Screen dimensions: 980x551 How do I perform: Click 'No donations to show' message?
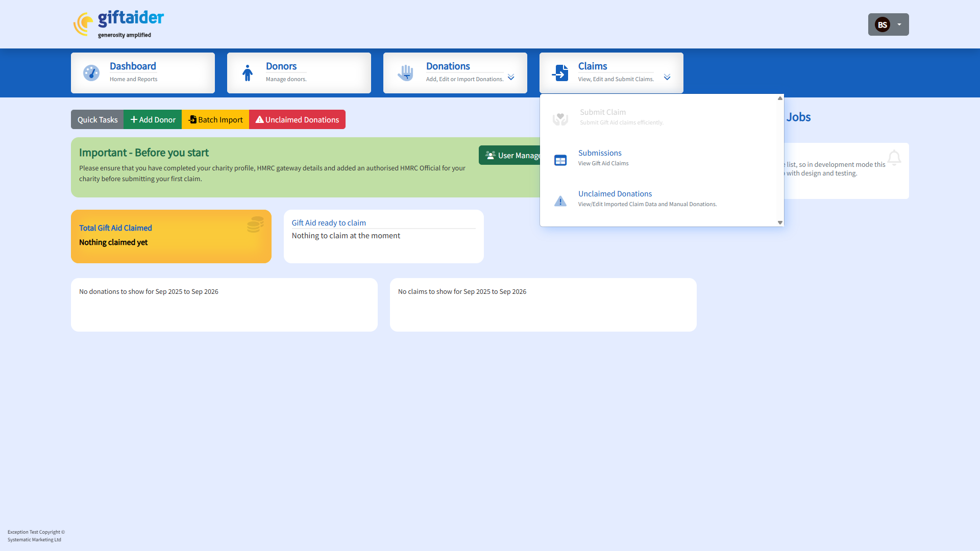pos(149,291)
